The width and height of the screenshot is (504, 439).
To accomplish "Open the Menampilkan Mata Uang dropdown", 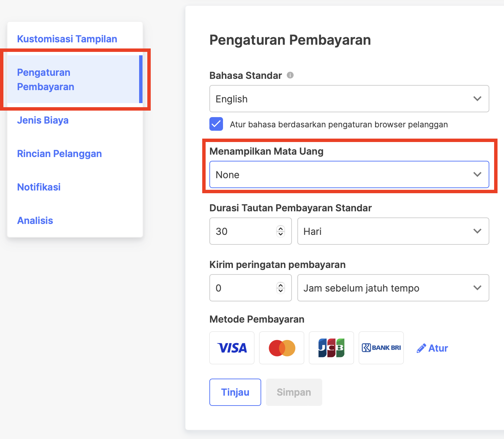I will click(349, 174).
